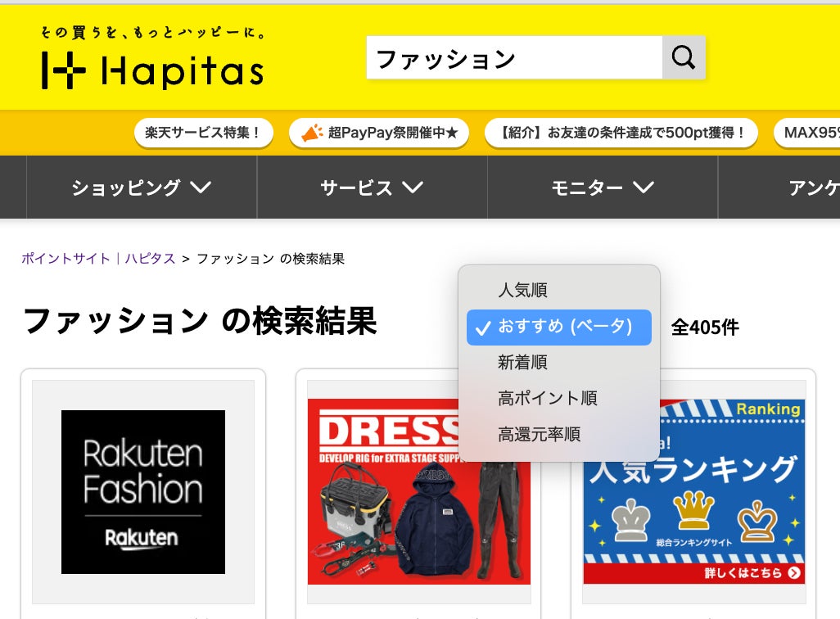Click the ポイントサイト｜ハピタス breadcrumb link
Image resolution: width=840 pixels, height=619 pixels.
(x=98, y=258)
